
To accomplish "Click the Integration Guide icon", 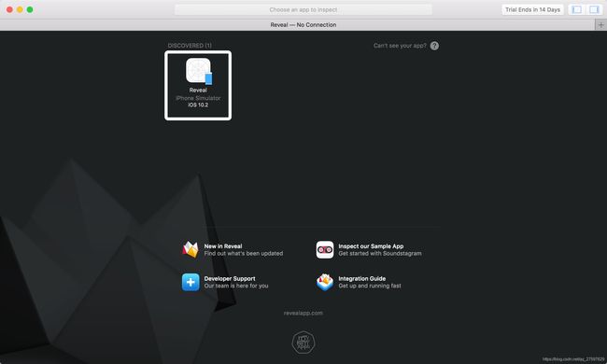I will (324, 282).
